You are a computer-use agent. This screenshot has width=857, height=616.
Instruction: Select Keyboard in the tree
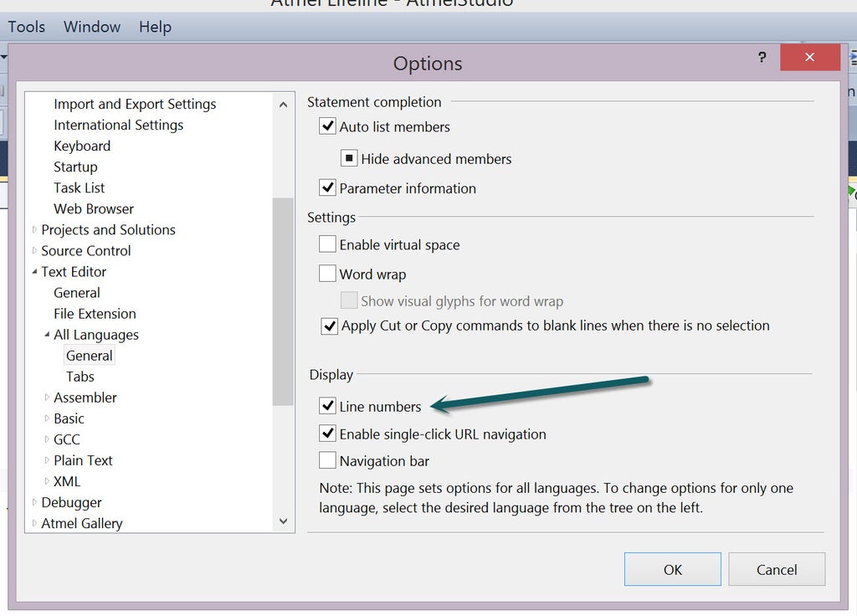(82, 146)
